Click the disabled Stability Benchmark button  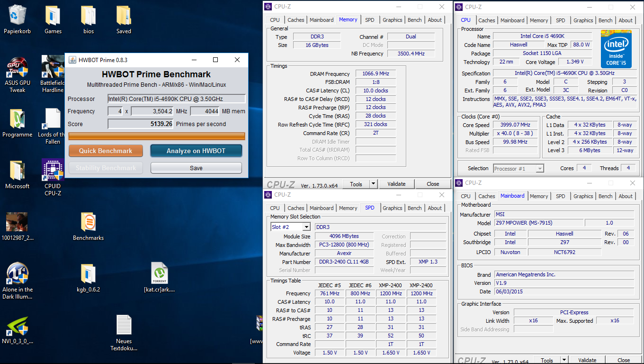coord(106,168)
